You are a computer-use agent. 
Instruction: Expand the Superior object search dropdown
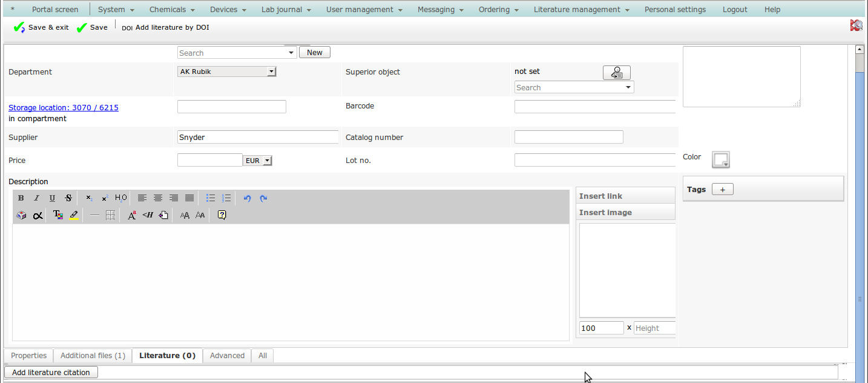coord(628,87)
